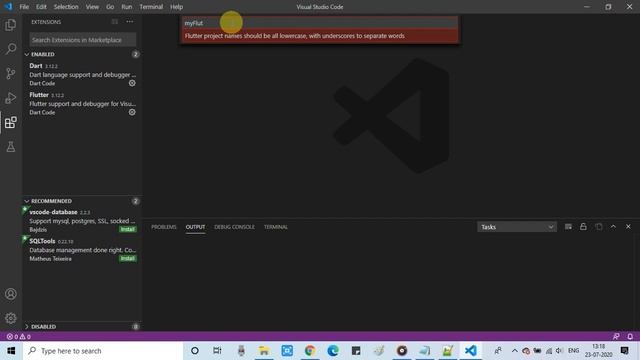
Task: Open File Explorer on taskbar
Action: (x=264, y=351)
